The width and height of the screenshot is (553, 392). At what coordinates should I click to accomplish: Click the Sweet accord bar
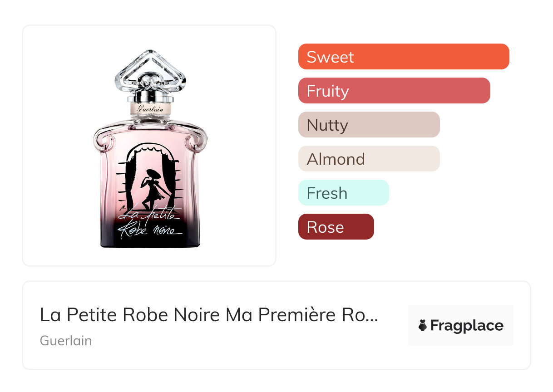click(403, 57)
